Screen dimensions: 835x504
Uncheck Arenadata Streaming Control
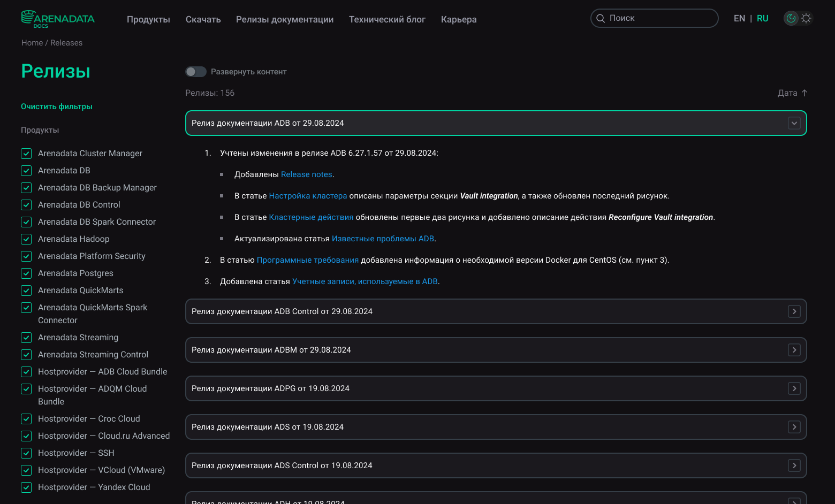[x=26, y=355]
